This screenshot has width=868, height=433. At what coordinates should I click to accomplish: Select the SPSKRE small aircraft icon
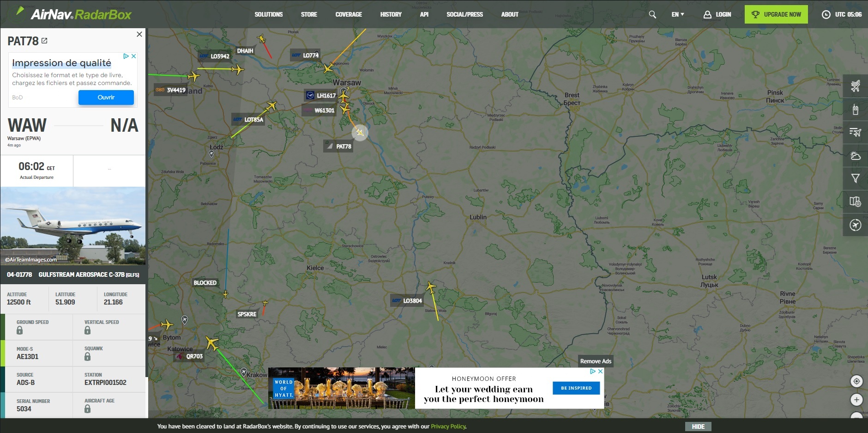click(x=265, y=303)
